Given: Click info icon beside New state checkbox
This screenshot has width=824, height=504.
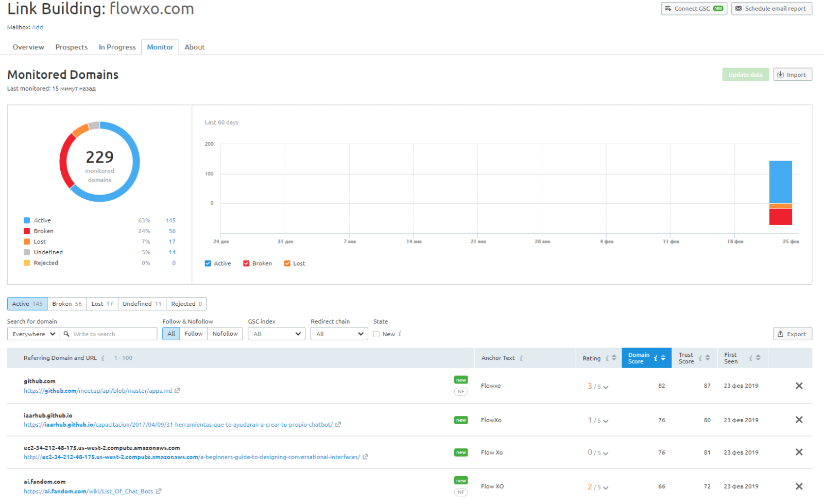Looking at the screenshot, I should (x=400, y=334).
